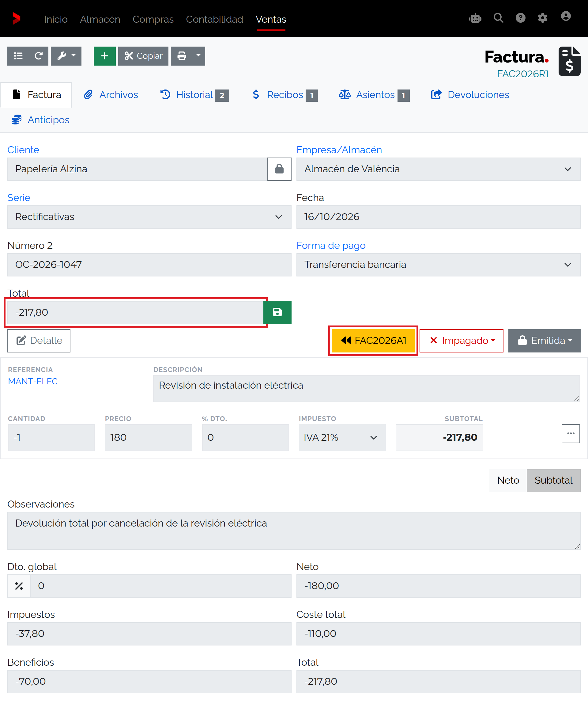Open settings gear icon
588x708 pixels.
[x=542, y=18]
